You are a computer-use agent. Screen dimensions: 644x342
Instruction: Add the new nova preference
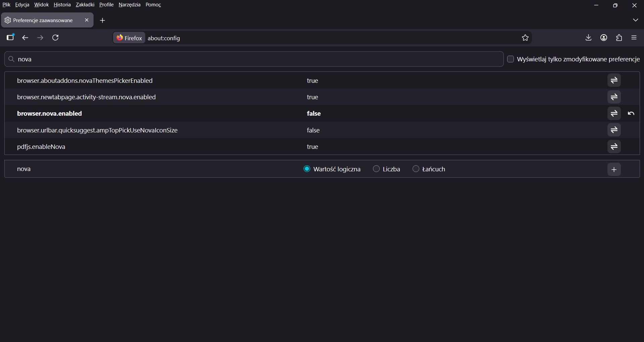coord(614,169)
